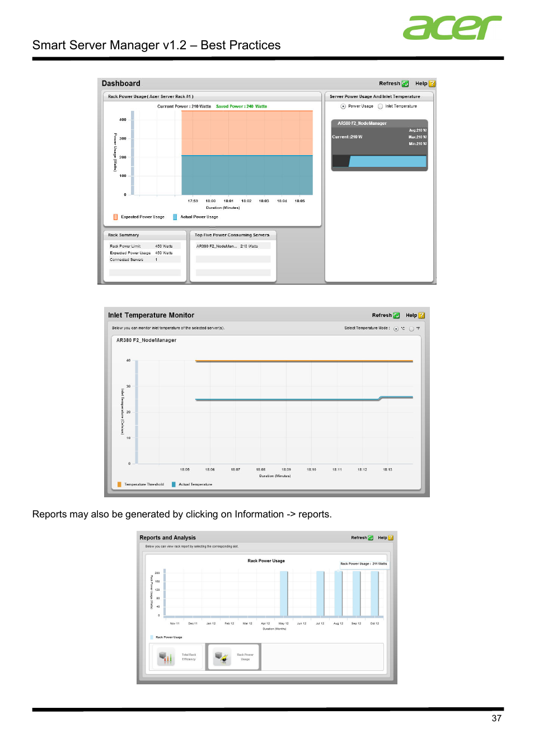Click the Acer logo
Viewport: 534px width, 756px height.
pos(452,27)
